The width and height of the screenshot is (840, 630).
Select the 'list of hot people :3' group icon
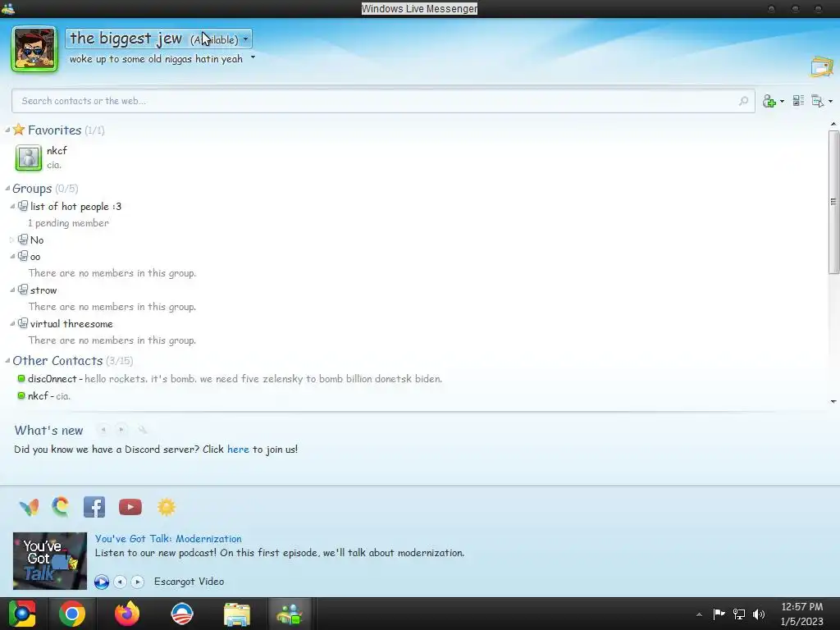[x=22, y=206]
